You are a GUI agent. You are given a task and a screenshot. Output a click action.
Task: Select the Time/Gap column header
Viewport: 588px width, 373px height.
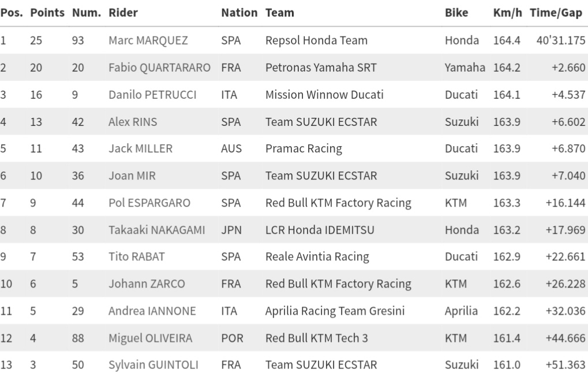point(556,13)
